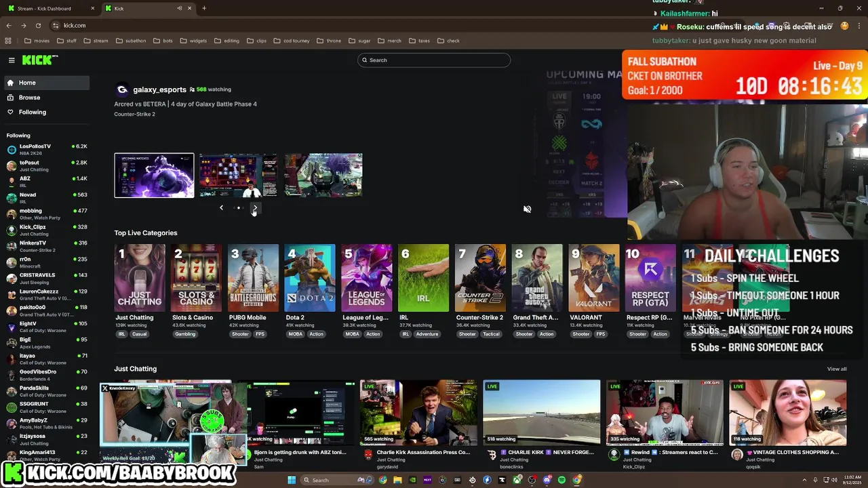Click View all for Just Chatting
Screen dimensions: 868x488
(x=837, y=369)
